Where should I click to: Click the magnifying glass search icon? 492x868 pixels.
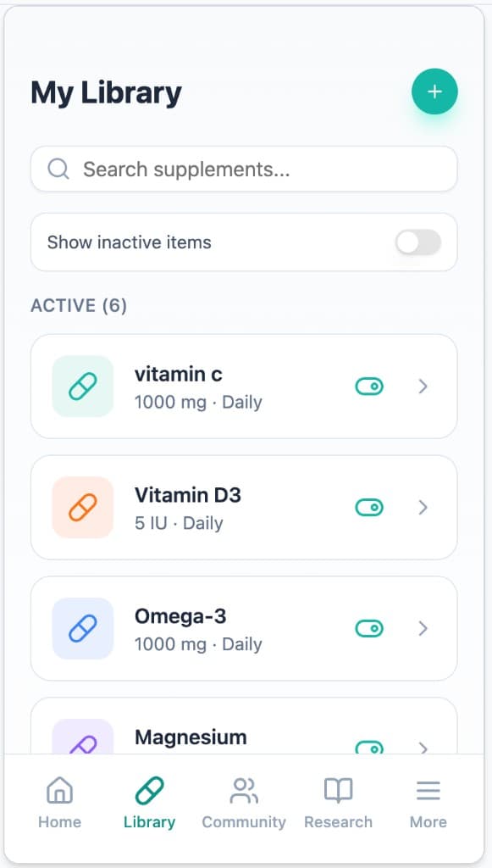[58, 169]
